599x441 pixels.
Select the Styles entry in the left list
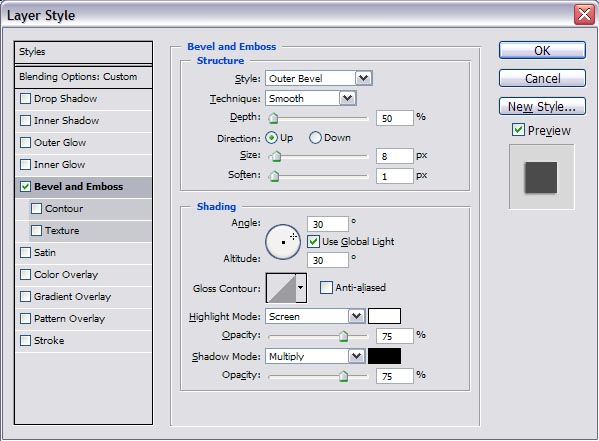point(83,52)
